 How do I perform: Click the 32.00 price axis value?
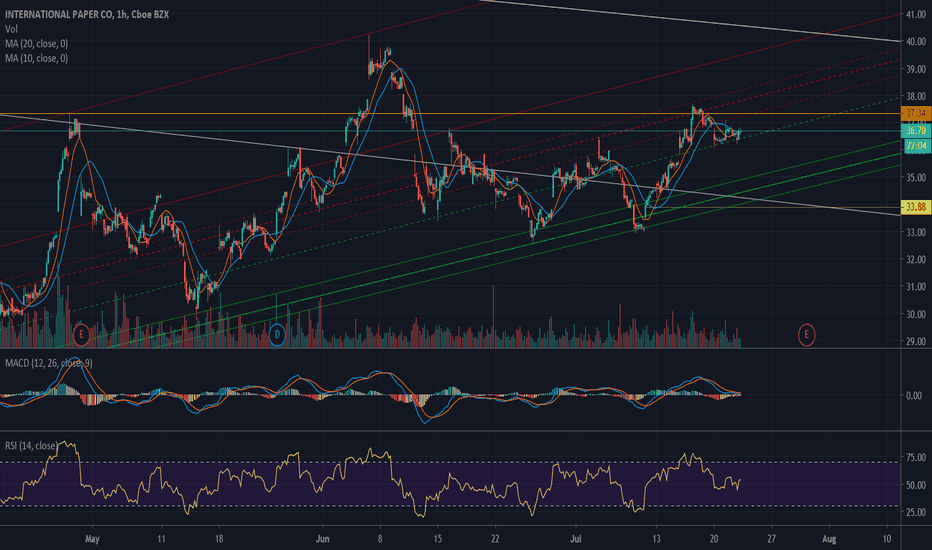pyautogui.click(x=916, y=259)
